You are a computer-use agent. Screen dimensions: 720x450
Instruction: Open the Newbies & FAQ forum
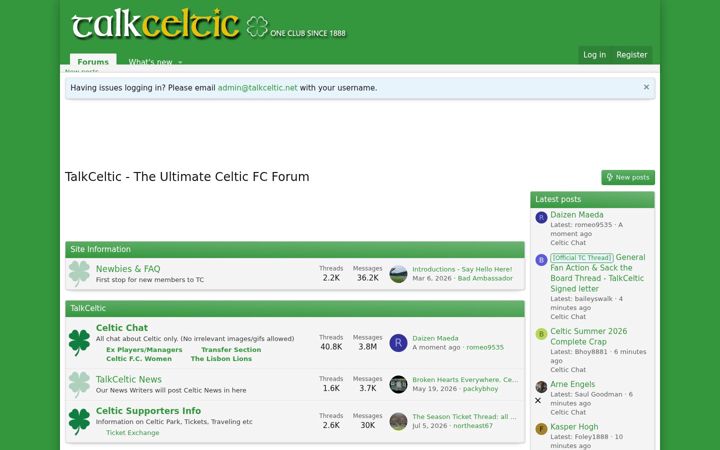tap(128, 269)
